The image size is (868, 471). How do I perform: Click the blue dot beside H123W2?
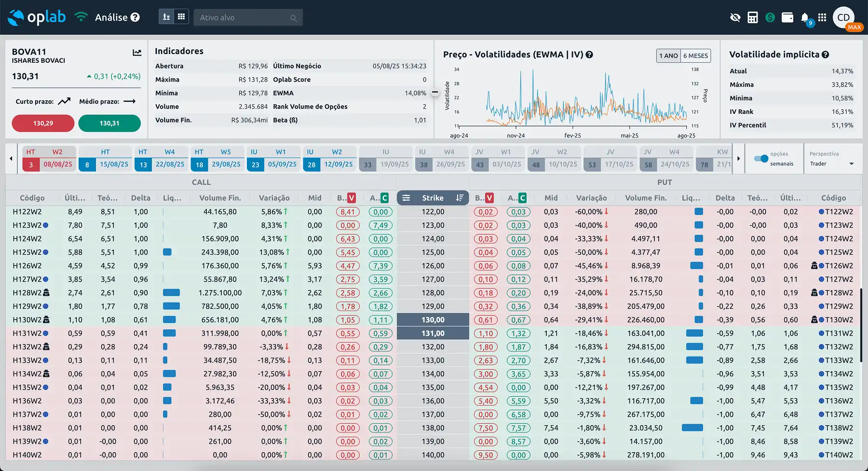(x=45, y=225)
